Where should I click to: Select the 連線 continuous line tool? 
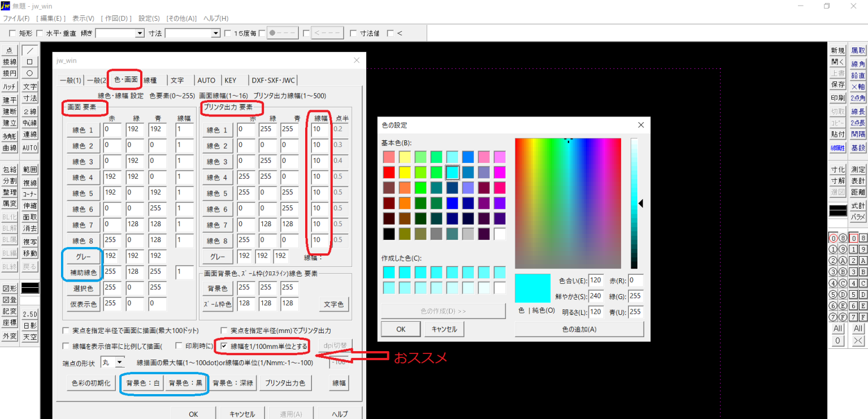click(x=30, y=135)
